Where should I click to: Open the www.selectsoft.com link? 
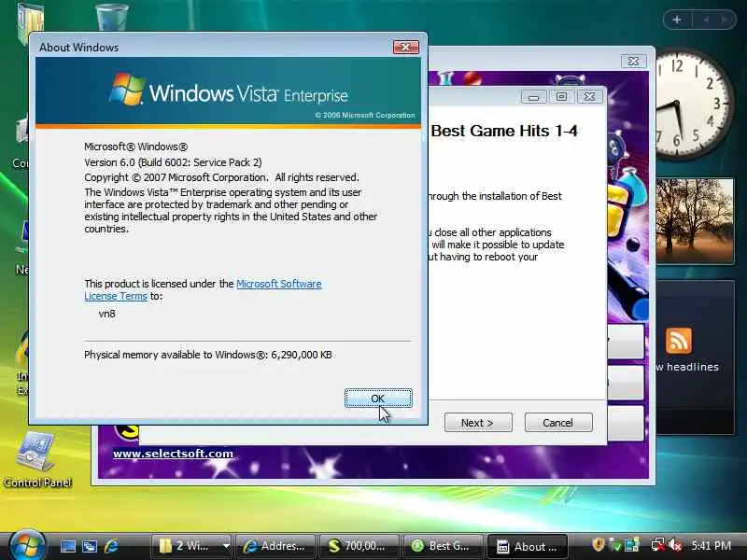[173, 454]
